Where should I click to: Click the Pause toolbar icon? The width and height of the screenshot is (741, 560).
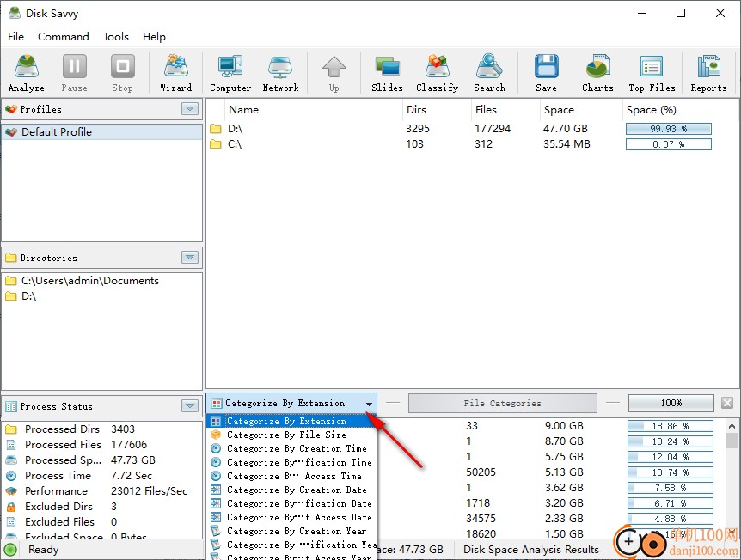pos(74,73)
